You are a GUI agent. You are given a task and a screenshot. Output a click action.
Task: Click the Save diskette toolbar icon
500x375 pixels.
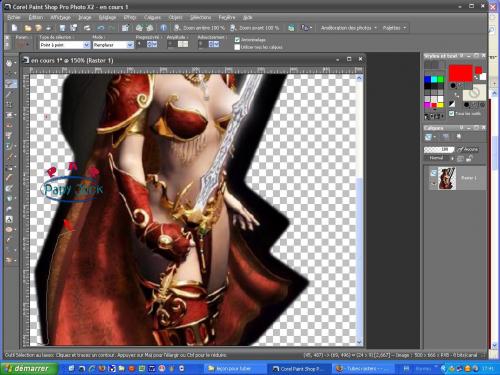pos(62,28)
